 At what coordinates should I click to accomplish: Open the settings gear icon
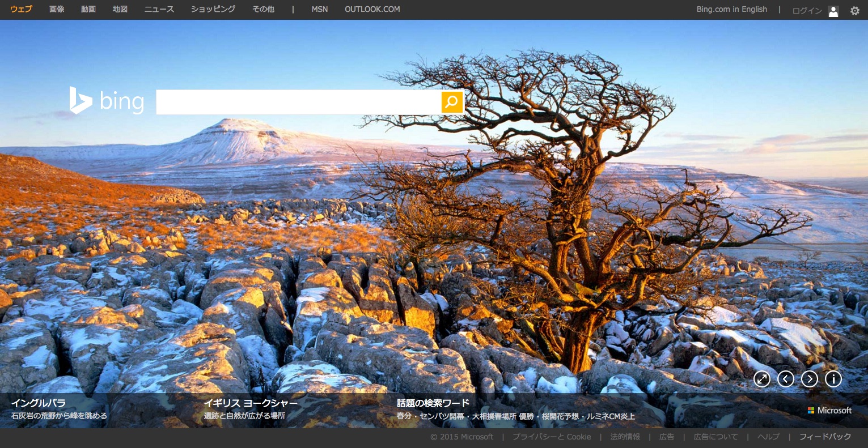854,10
